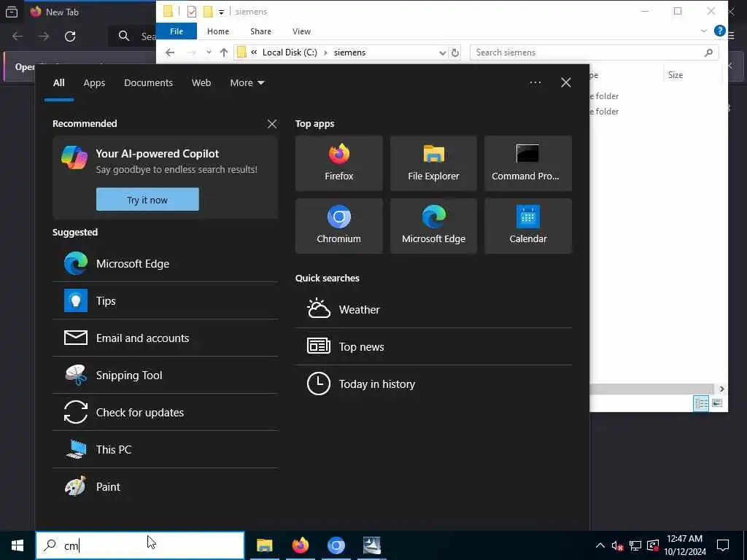Close the search panel
747x560 pixels.
tap(565, 82)
